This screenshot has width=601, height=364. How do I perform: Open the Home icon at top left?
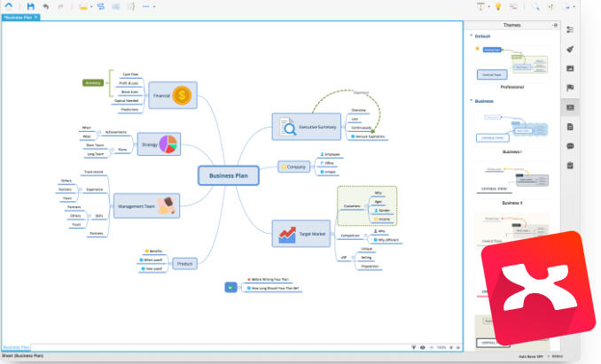[x=9, y=6]
